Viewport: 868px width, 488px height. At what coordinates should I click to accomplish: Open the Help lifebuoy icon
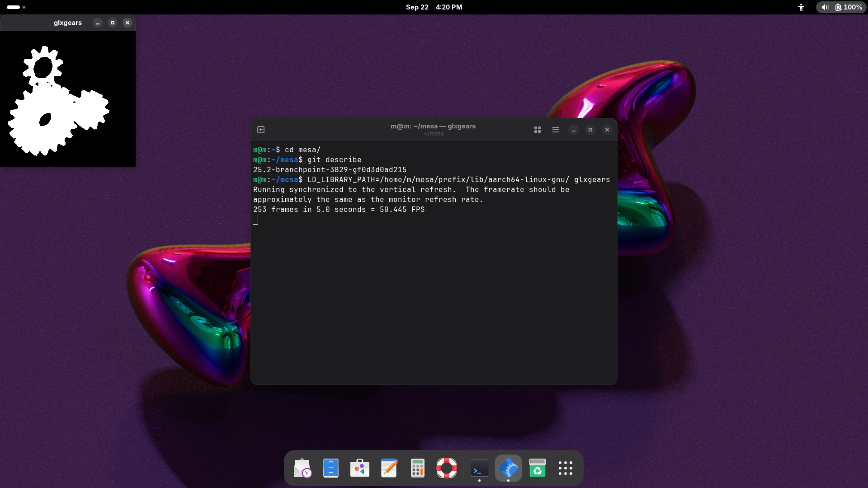pyautogui.click(x=447, y=468)
